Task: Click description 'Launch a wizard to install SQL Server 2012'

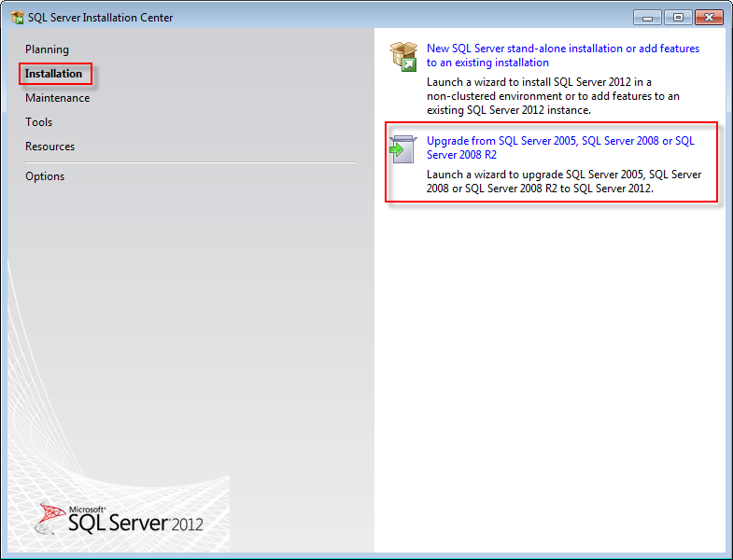Action: pos(553,96)
